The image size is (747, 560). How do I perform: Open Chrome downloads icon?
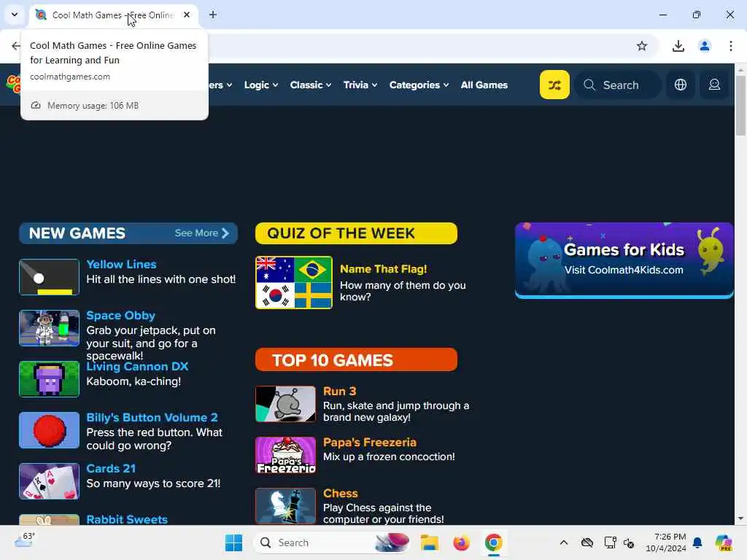point(678,46)
